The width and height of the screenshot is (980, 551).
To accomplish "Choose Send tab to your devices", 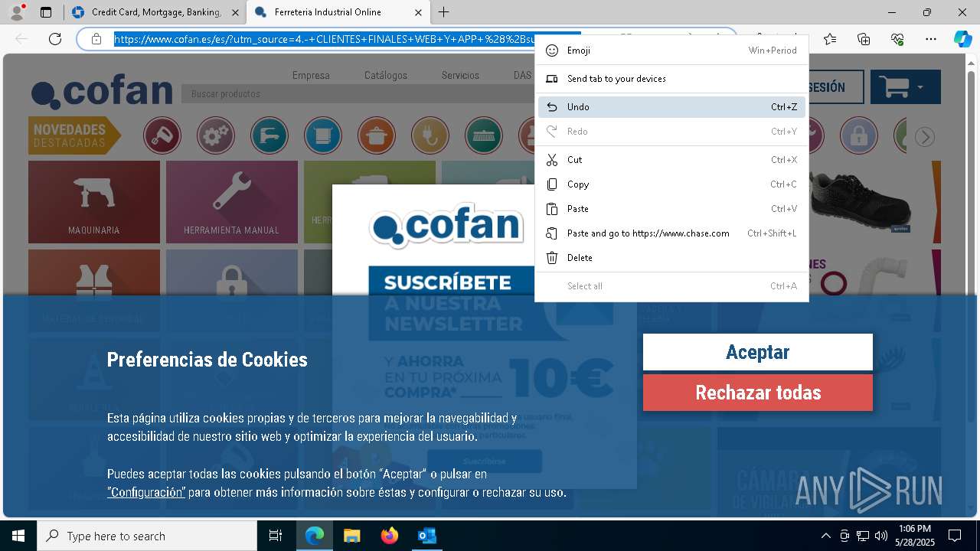I will [x=671, y=79].
